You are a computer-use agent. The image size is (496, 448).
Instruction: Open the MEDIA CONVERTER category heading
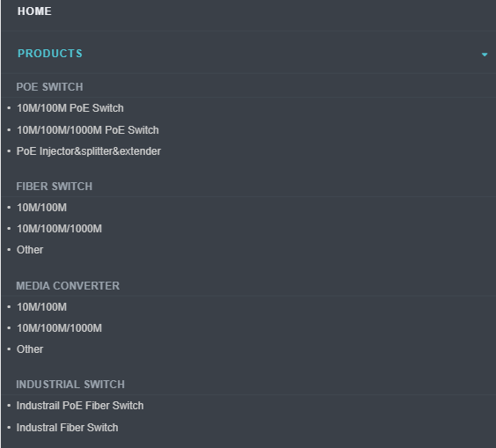(68, 286)
